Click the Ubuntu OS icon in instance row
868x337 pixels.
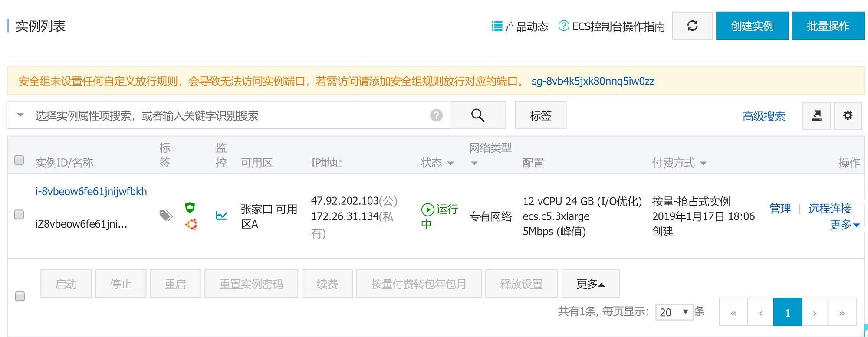191,224
